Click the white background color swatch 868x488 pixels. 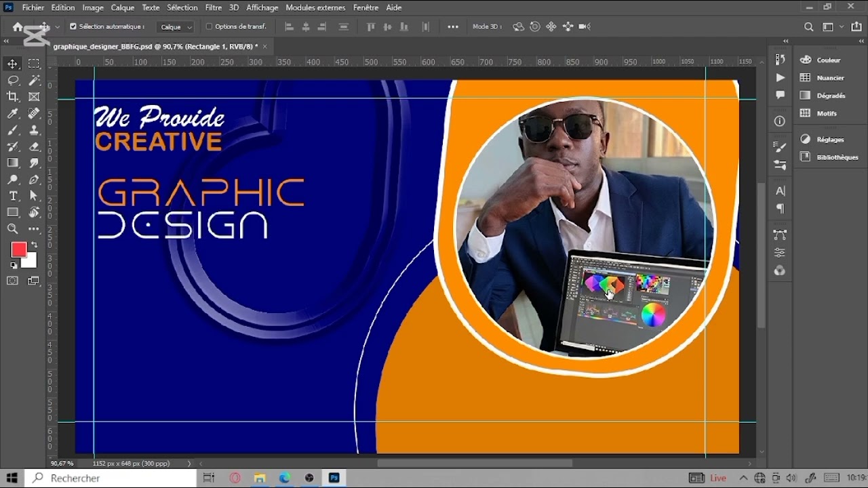[31, 262]
